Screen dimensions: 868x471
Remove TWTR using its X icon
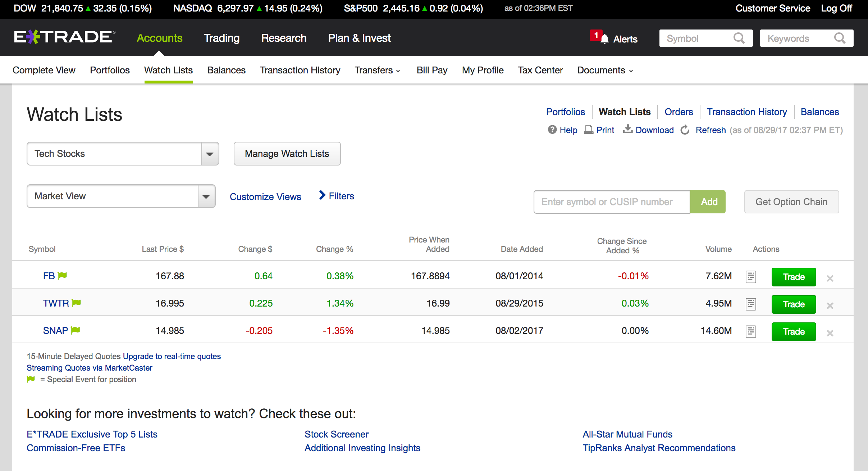[830, 305]
